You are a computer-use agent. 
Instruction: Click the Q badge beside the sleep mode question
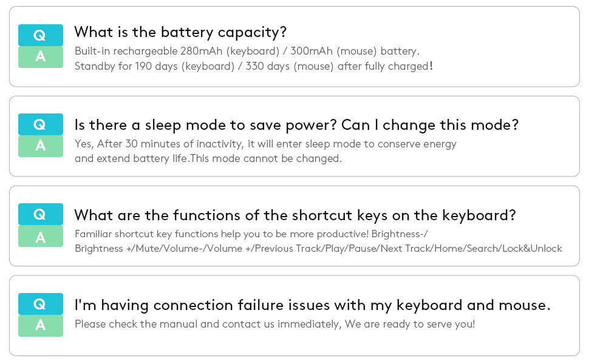point(40,124)
